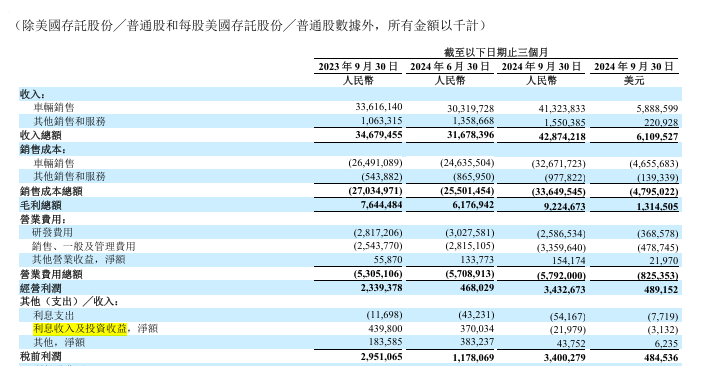This screenshot has height=366, width=702.
Task: Click the 美元 currency column label
Action: 634,81
